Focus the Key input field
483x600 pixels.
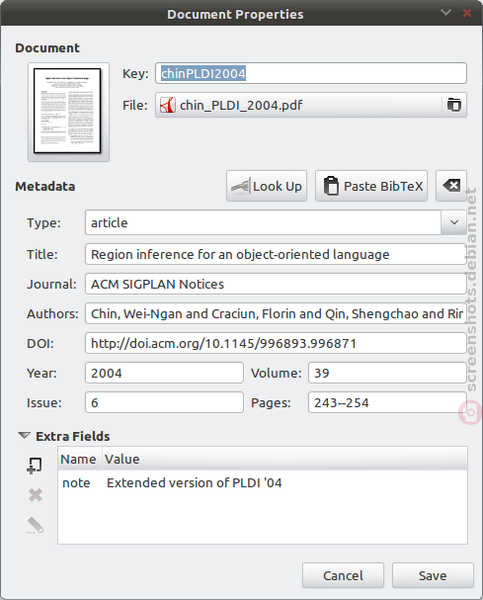[x=311, y=73]
